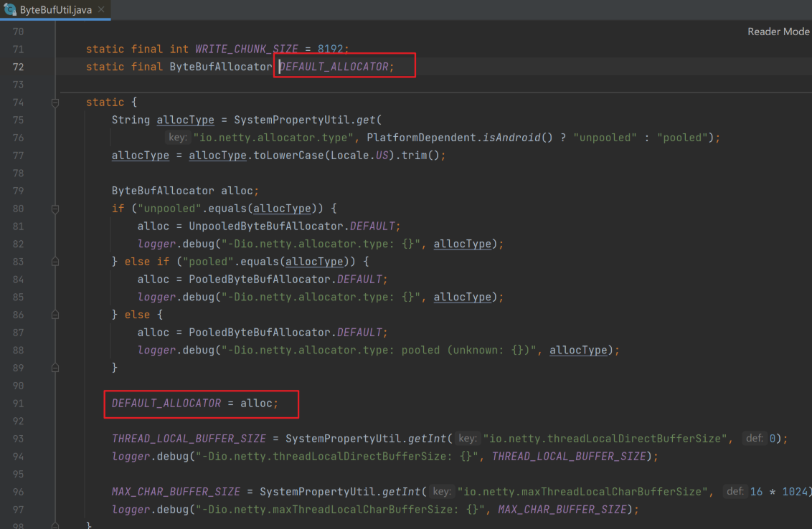The width and height of the screenshot is (812, 529).
Task: Fold the unpooled if-block at line 80
Action: pos(55,209)
